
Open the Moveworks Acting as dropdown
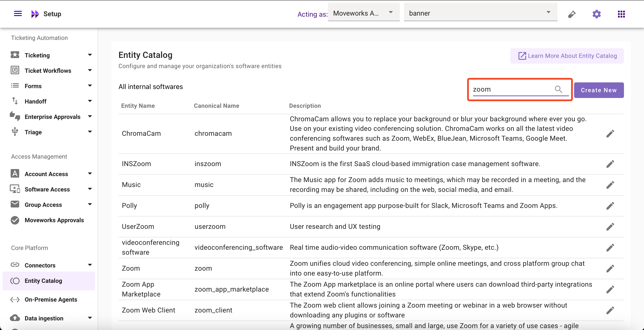coord(364,13)
